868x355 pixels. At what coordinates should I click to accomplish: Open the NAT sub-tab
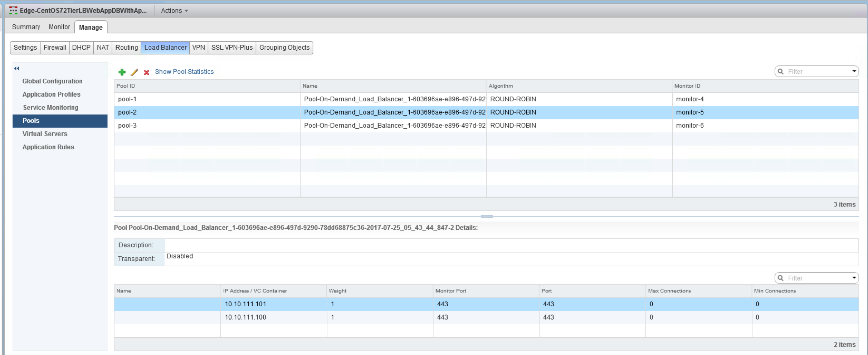[103, 47]
